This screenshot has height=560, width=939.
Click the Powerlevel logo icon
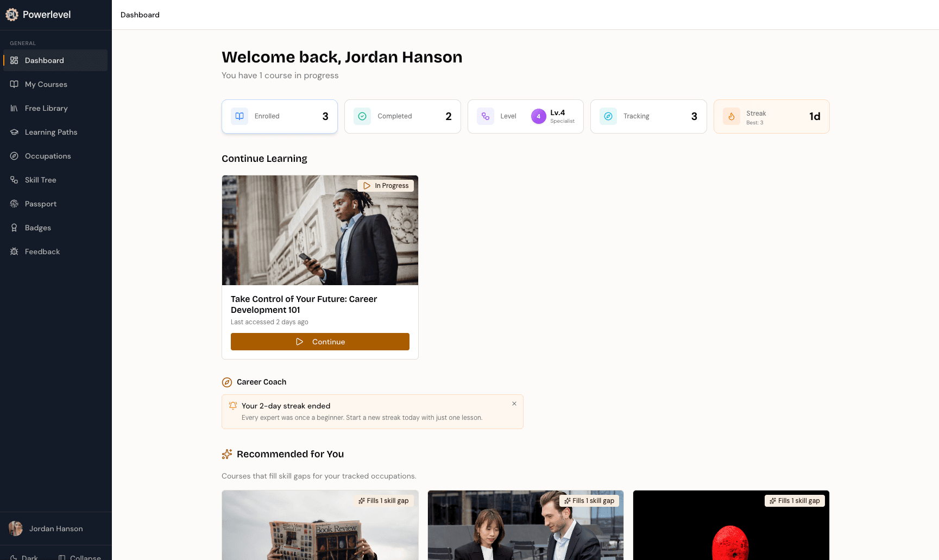point(11,15)
